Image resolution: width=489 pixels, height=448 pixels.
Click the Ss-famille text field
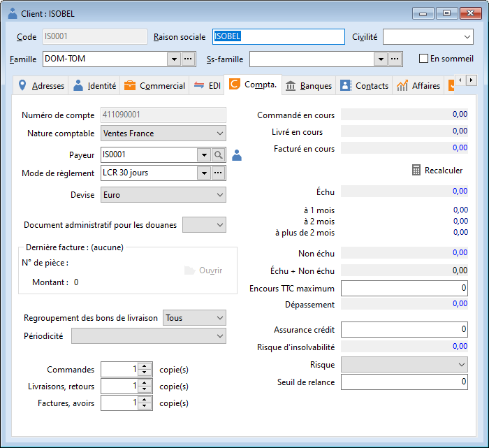coord(312,59)
